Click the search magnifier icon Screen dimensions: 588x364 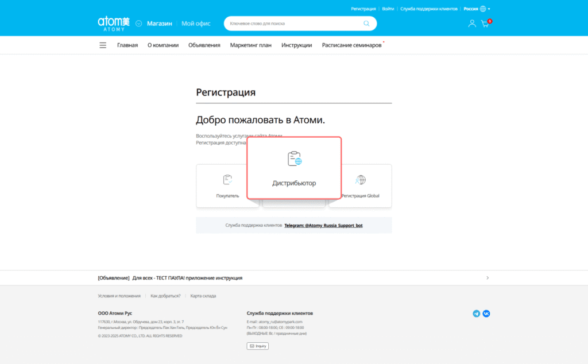click(366, 24)
